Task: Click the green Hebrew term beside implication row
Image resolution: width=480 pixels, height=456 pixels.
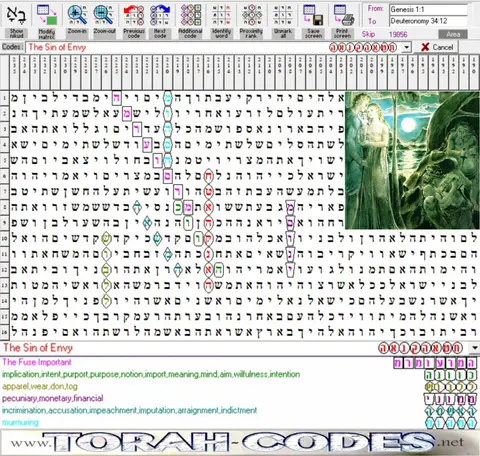Action: pyautogui.click(x=451, y=375)
